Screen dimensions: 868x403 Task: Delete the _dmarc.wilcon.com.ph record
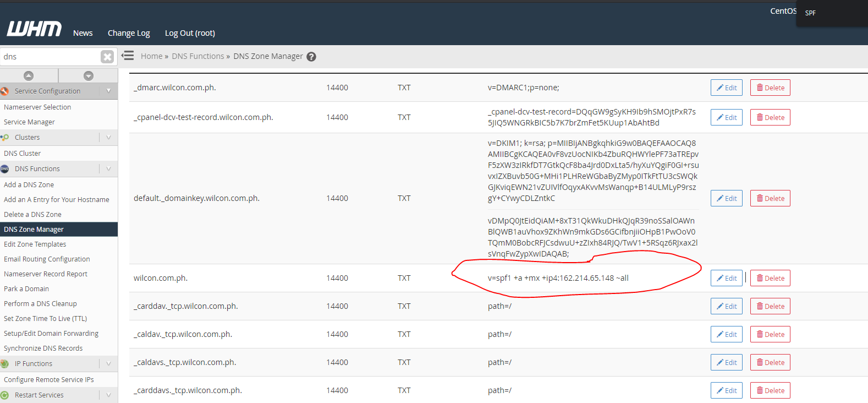click(770, 88)
